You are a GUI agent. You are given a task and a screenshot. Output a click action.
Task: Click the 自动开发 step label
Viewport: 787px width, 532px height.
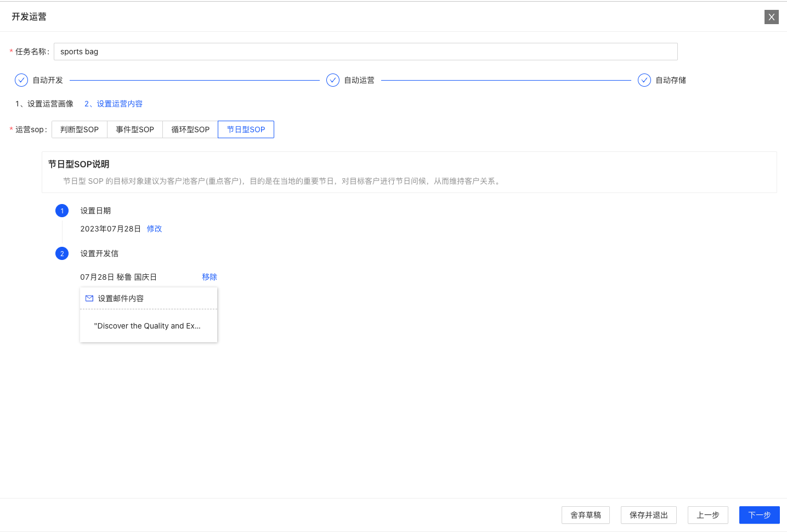point(48,80)
